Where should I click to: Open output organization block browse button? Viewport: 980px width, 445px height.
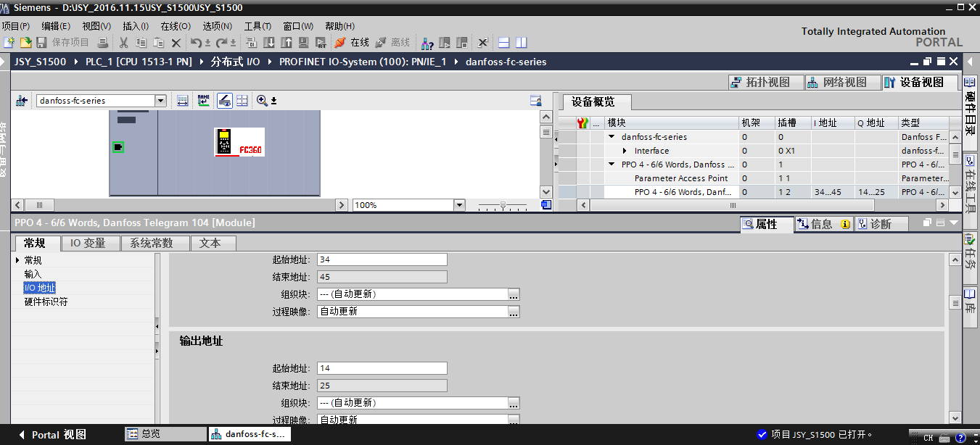[x=514, y=403]
